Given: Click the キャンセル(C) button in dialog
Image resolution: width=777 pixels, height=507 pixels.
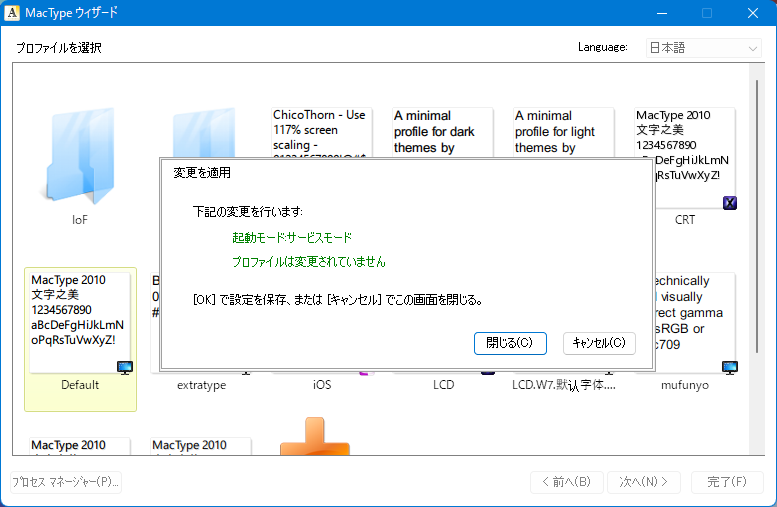Looking at the screenshot, I should (x=599, y=343).
